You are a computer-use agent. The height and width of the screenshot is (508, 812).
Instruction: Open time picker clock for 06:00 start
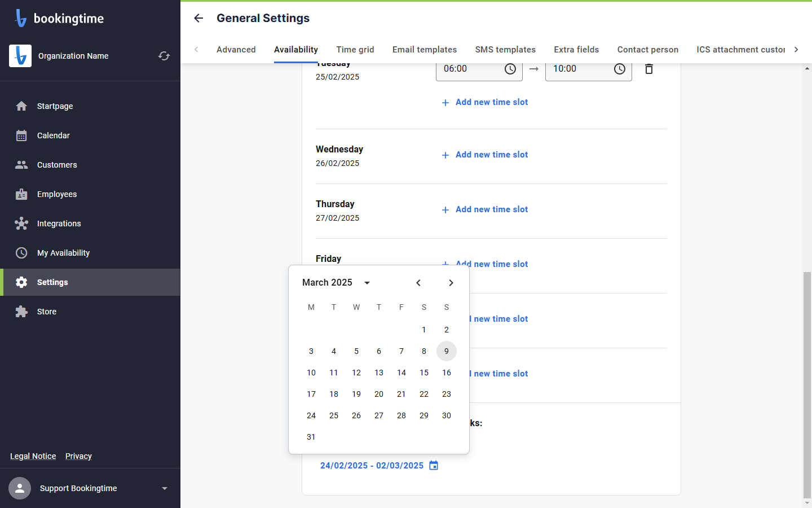(510, 69)
